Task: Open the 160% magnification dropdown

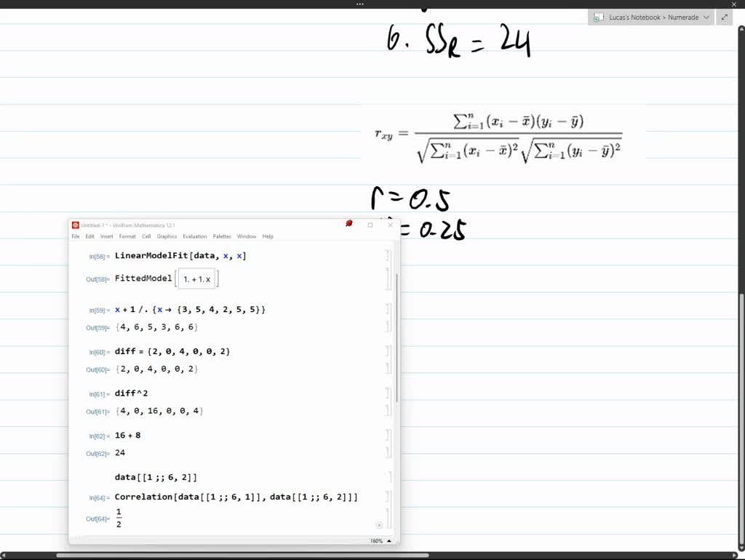Action: 383,540
